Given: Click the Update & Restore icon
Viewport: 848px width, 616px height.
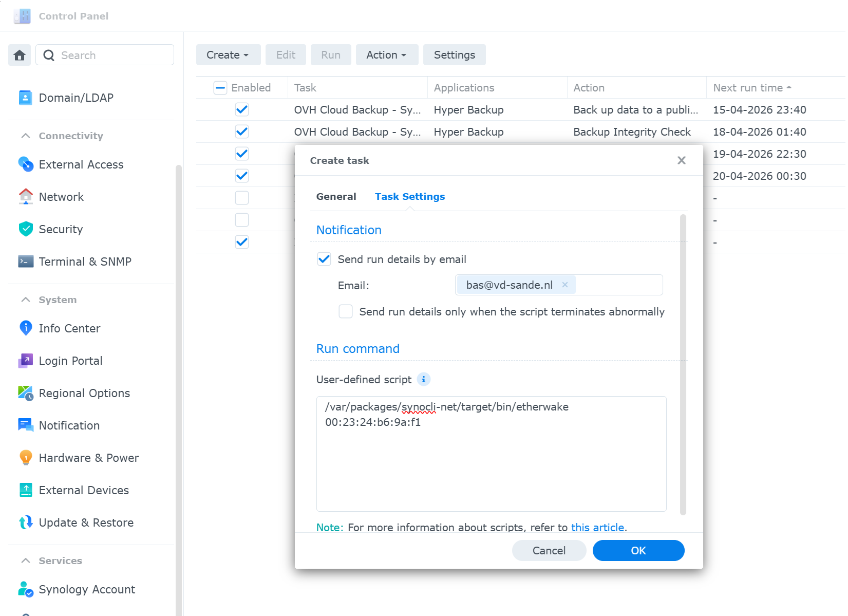Looking at the screenshot, I should (x=26, y=522).
